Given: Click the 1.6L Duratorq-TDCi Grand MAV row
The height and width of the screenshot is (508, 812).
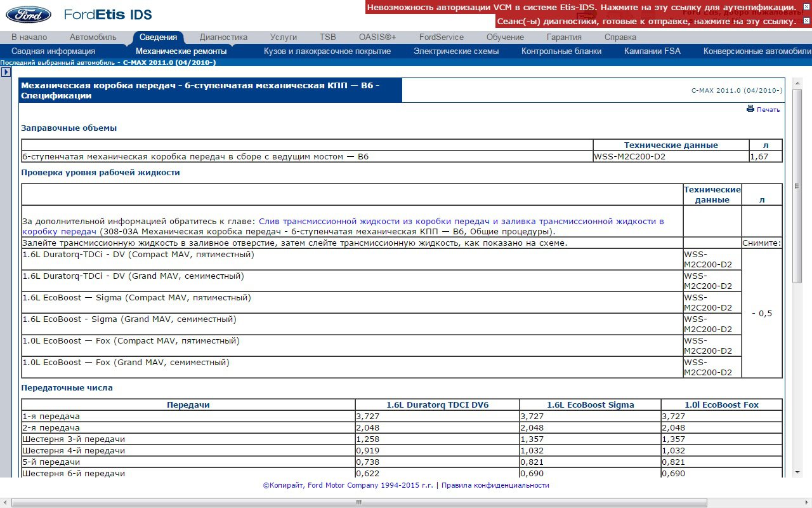Looking at the screenshot, I should 352,281.
